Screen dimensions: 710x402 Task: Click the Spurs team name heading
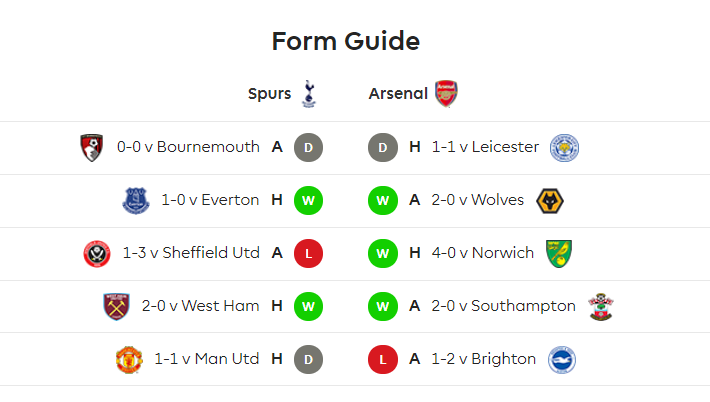pos(269,94)
